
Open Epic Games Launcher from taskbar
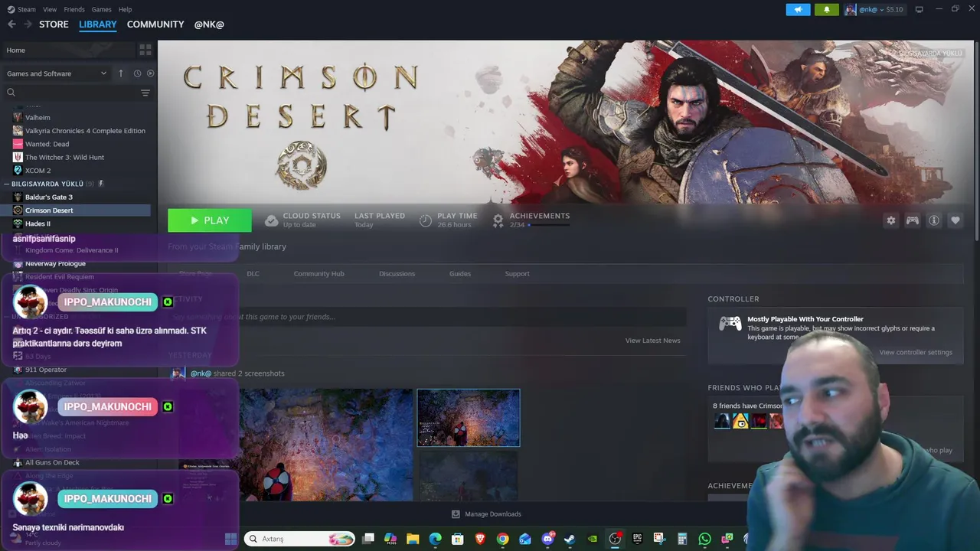tap(637, 539)
